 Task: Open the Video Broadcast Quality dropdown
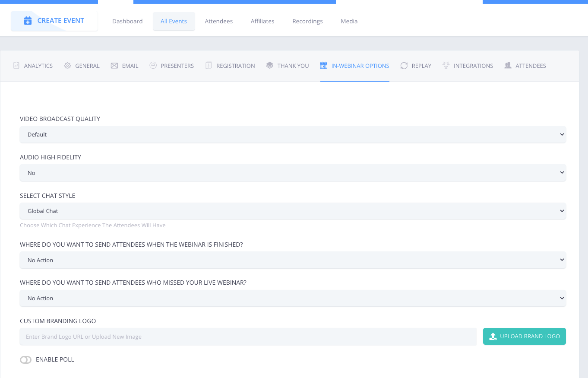click(x=293, y=134)
